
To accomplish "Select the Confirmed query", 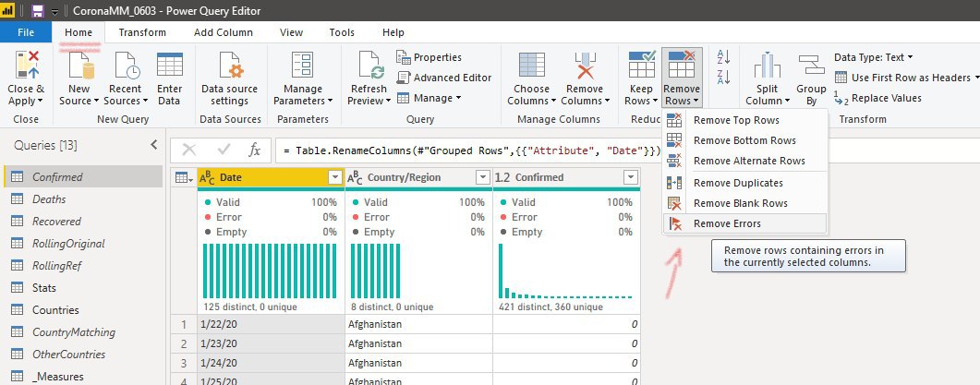I will tap(83, 177).
